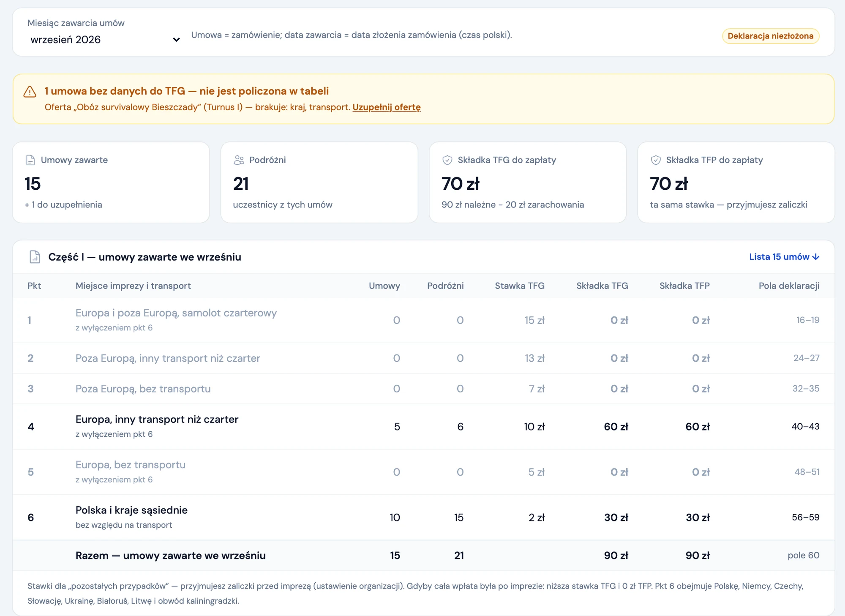845x616 pixels.
Task: Click the "Składka TFP" column header
Action: pyautogui.click(x=684, y=286)
